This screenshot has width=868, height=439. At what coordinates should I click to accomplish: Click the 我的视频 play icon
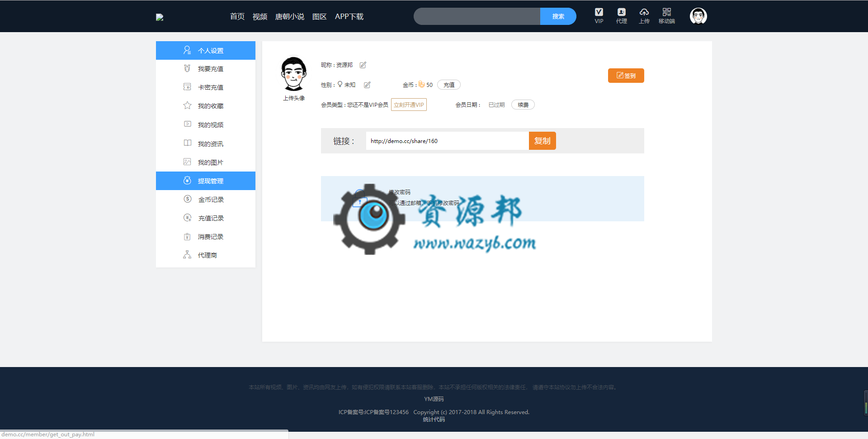pos(187,124)
